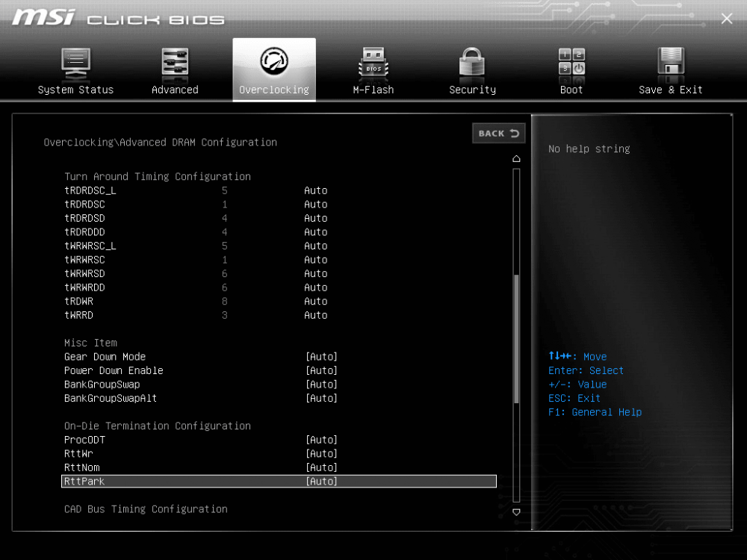The image size is (747, 560).
Task: Select the tWRWRSD setting name
Action: coord(84,273)
